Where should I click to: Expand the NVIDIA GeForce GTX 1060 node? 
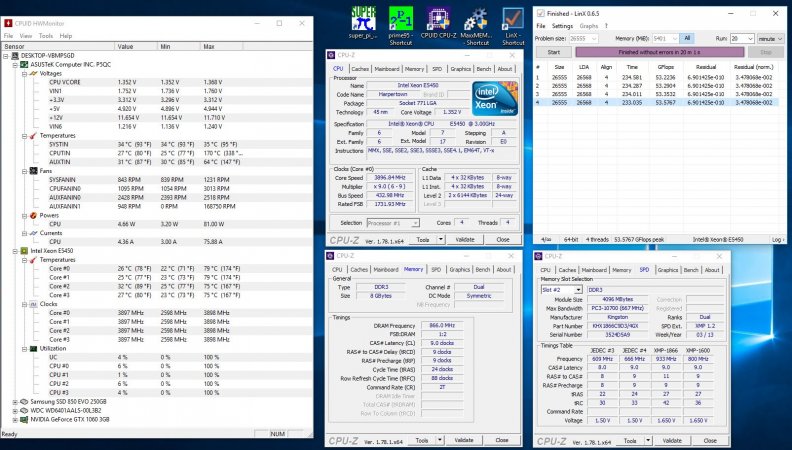coord(15,419)
